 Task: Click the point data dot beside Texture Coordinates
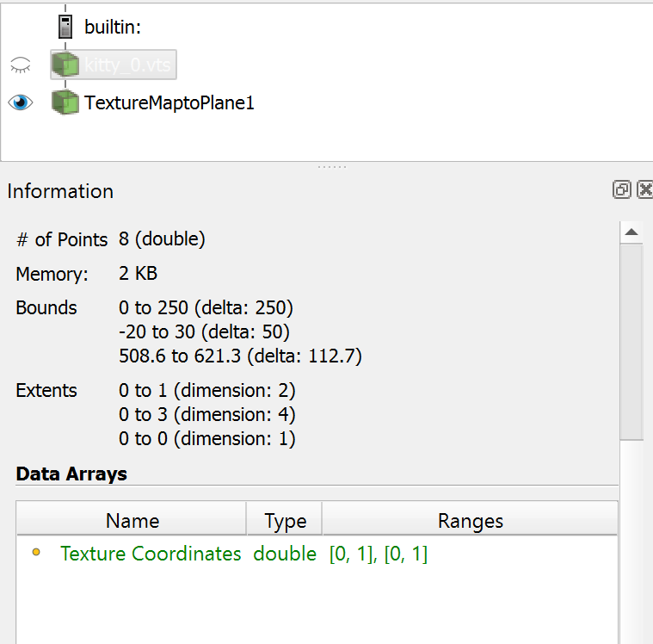[36, 553]
